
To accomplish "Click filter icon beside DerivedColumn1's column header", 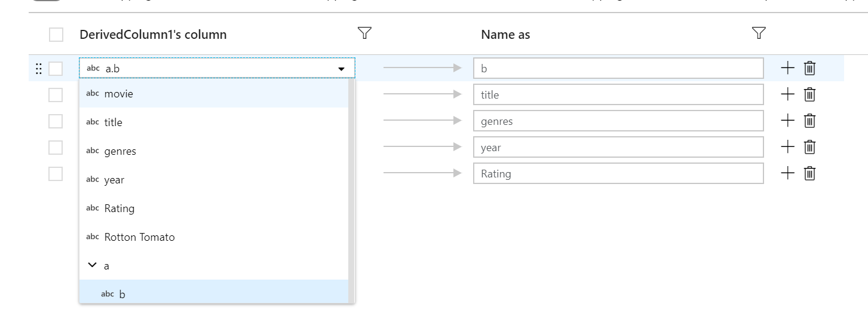I will [x=364, y=33].
